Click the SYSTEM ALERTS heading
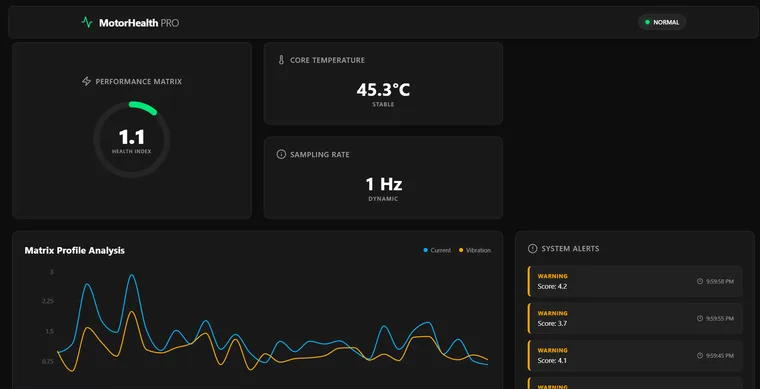 coord(570,249)
